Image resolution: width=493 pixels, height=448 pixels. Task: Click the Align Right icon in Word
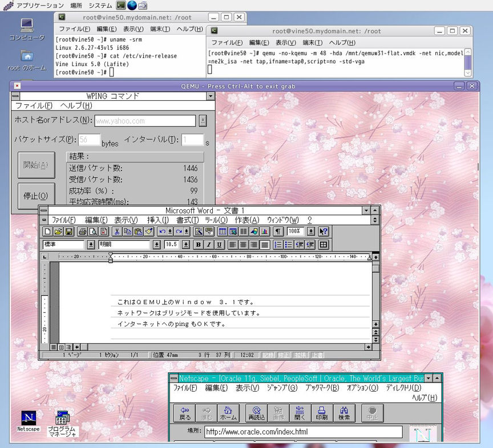(254, 245)
